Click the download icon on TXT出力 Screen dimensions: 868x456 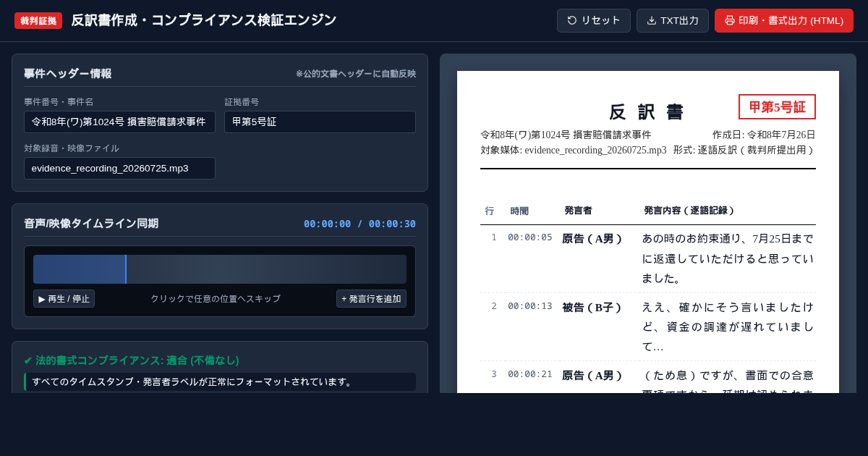tap(652, 20)
